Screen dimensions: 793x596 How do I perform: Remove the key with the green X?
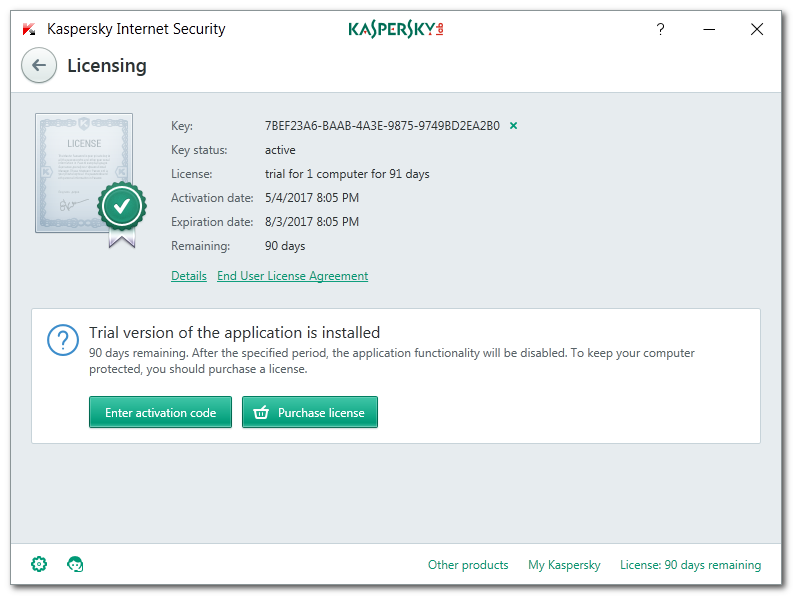point(513,125)
